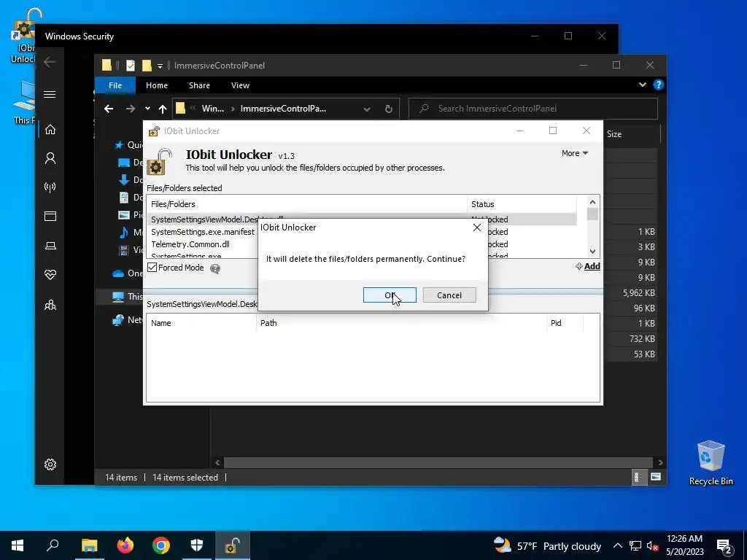Cancel the permanent delete prompt
747x560 pixels.
click(x=449, y=295)
